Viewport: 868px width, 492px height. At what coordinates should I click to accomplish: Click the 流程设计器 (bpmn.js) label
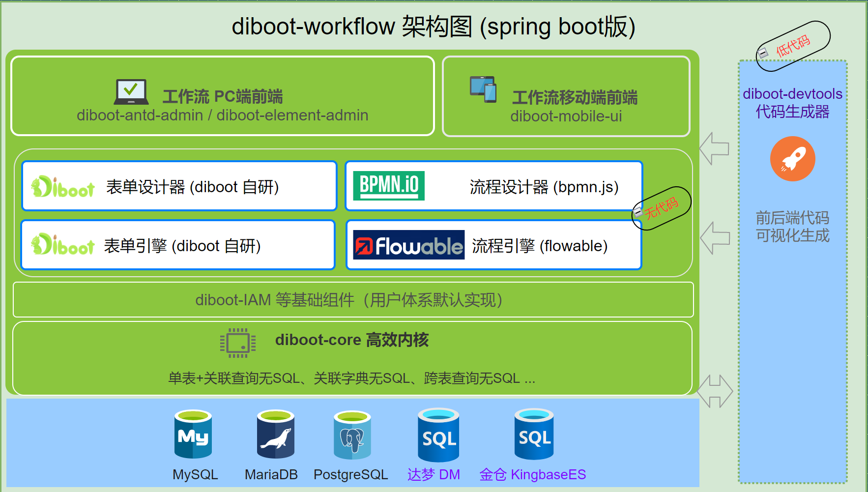click(x=544, y=187)
